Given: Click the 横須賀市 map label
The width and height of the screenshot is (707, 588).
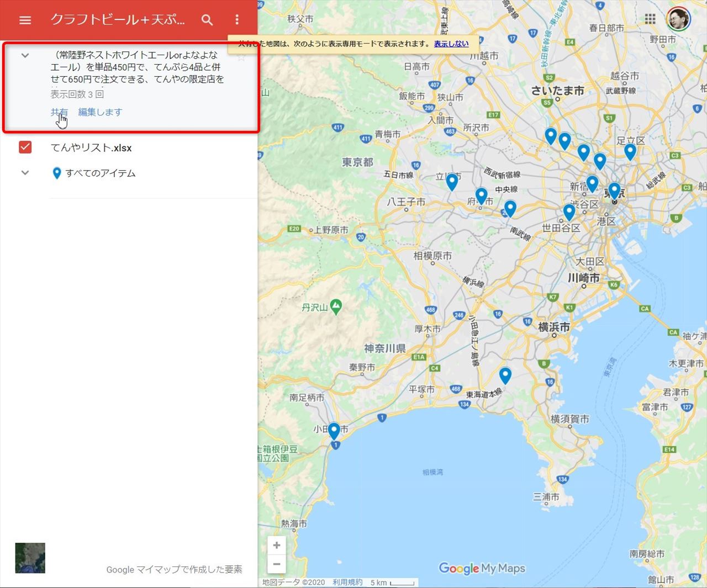Looking at the screenshot, I should point(569,419).
